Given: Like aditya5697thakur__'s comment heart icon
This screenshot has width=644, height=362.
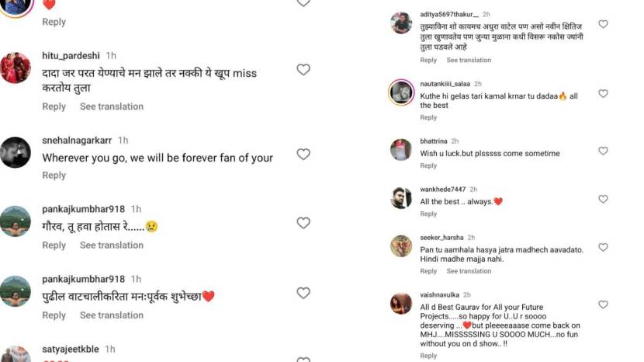Looking at the screenshot, I should (603, 24).
